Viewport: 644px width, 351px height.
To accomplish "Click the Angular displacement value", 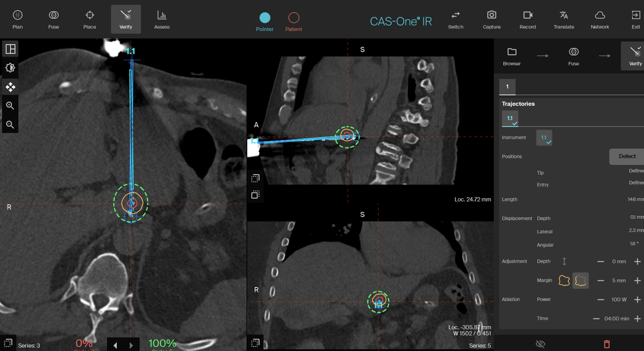I will click(x=634, y=244).
